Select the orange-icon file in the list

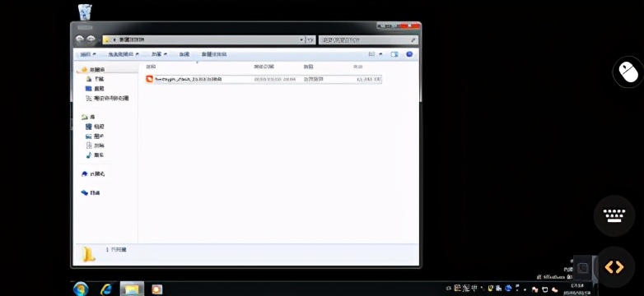(x=264, y=79)
